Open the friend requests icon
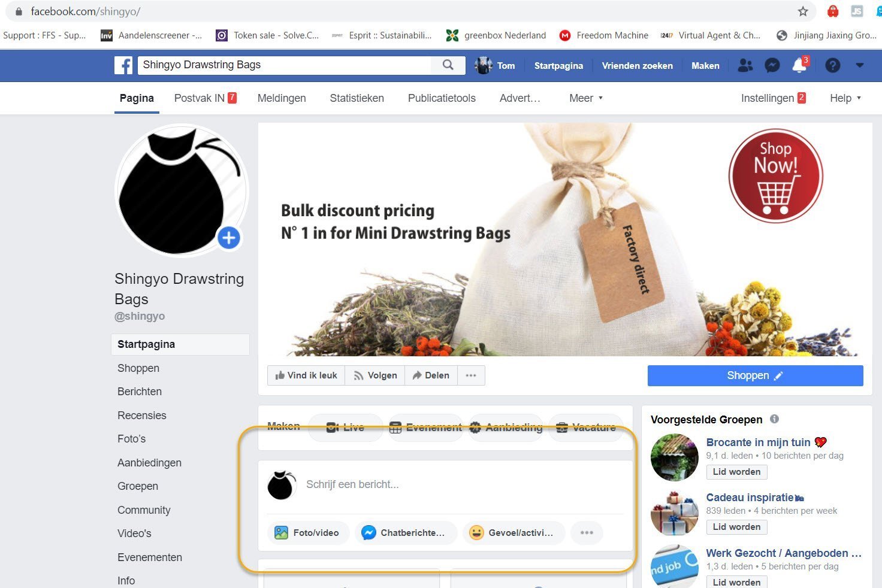The image size is (882, 588). coord(745,65)
